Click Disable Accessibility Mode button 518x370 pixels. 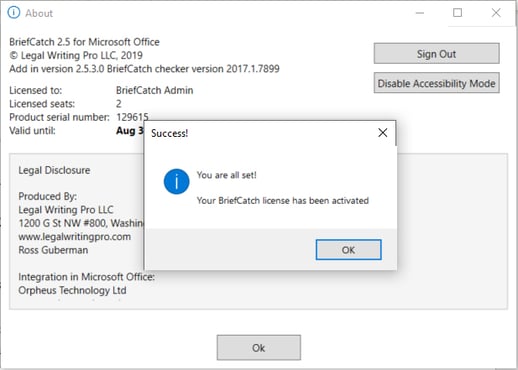[x=436, y=83]
